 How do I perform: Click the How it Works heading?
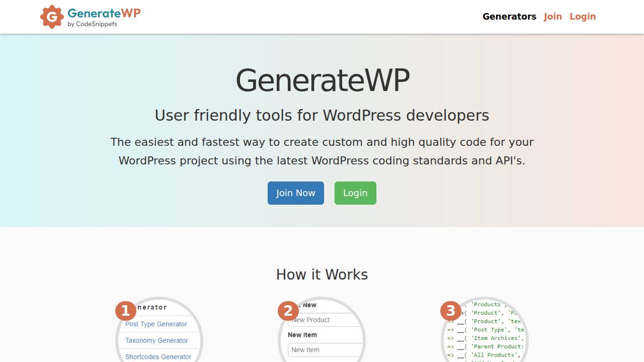321,275
